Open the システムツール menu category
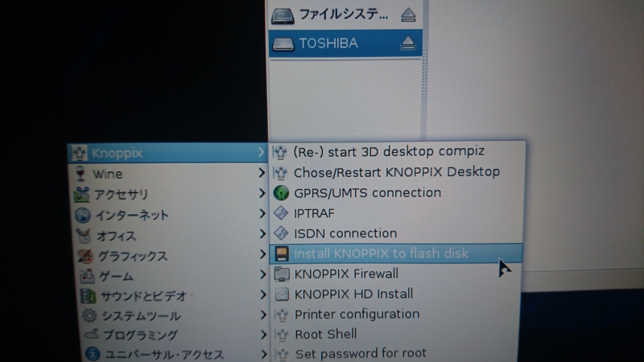 click(175, 315)
